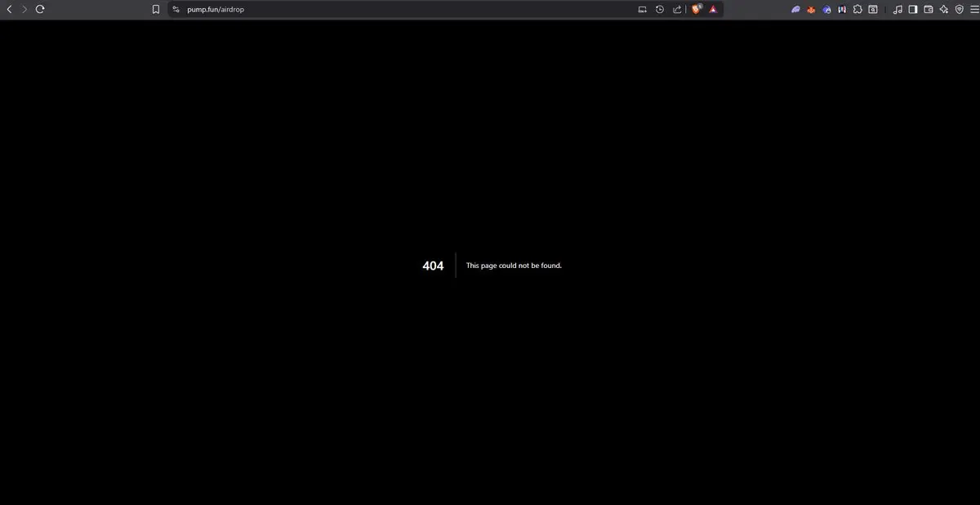Open the MetaMask fox extension
980x505 pixels.
[x=812, y=9]
